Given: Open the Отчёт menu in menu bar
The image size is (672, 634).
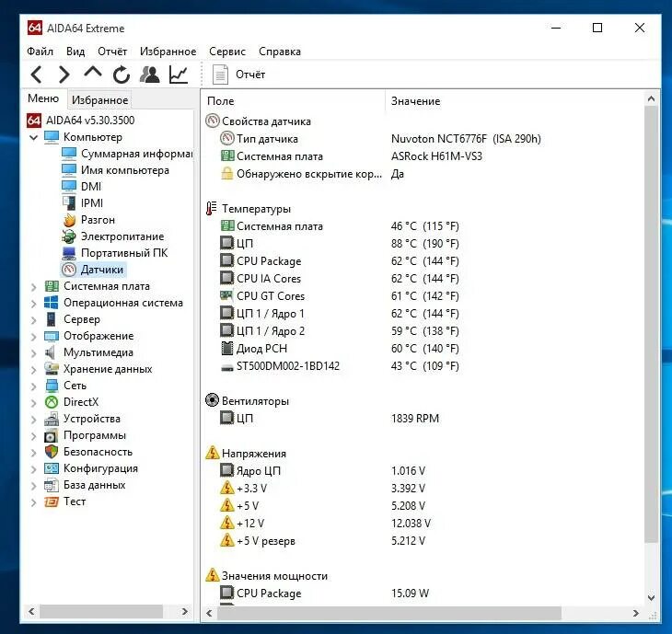Looking at the screenshot, I should (x=112, y=52).
